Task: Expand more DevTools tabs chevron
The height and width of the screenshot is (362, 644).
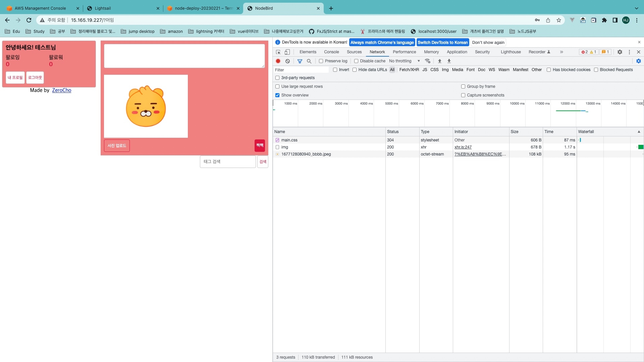Action: coord(561,52)
